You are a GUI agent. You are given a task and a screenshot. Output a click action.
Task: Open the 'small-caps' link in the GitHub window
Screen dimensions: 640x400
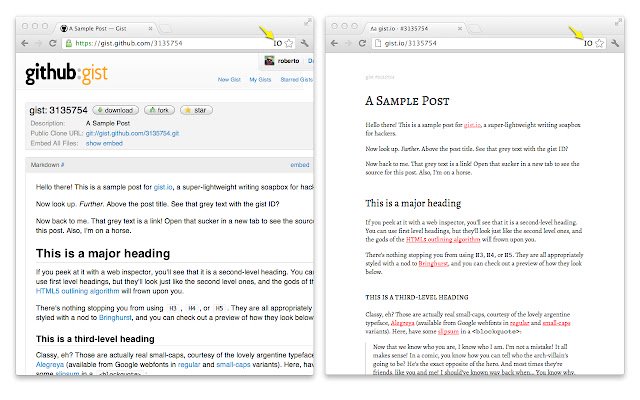(233, 364)
